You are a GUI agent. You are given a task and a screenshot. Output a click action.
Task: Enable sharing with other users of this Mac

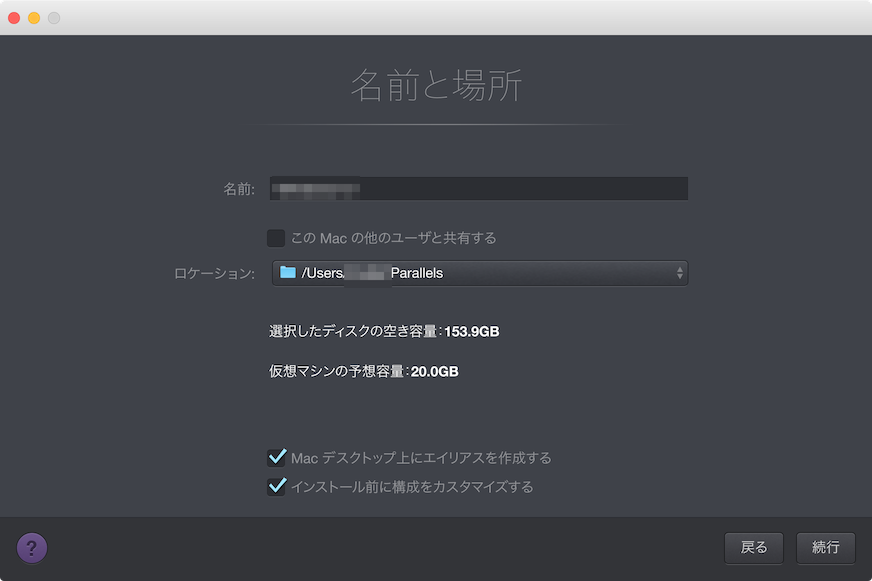coord(276,238)
